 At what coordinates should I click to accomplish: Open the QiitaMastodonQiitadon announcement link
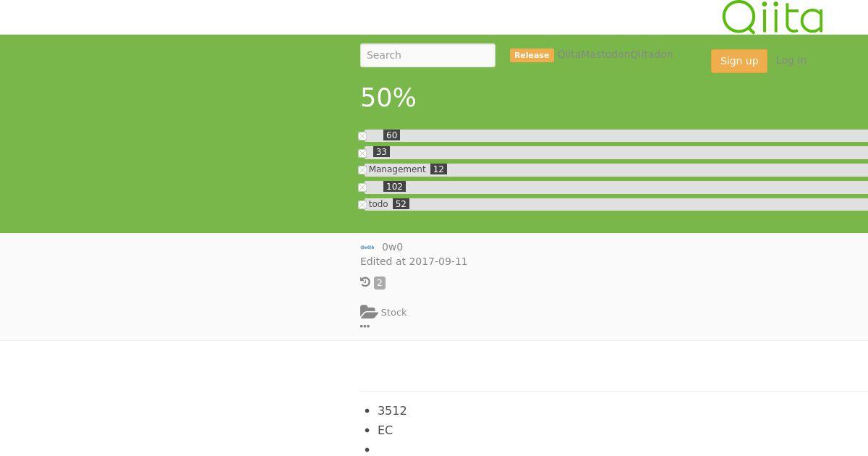615,54
